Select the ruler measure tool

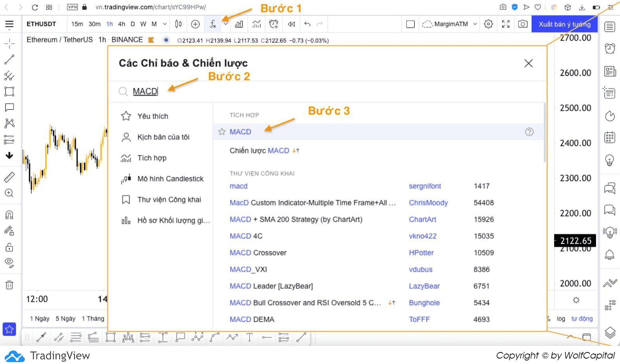tap(9, 177)
